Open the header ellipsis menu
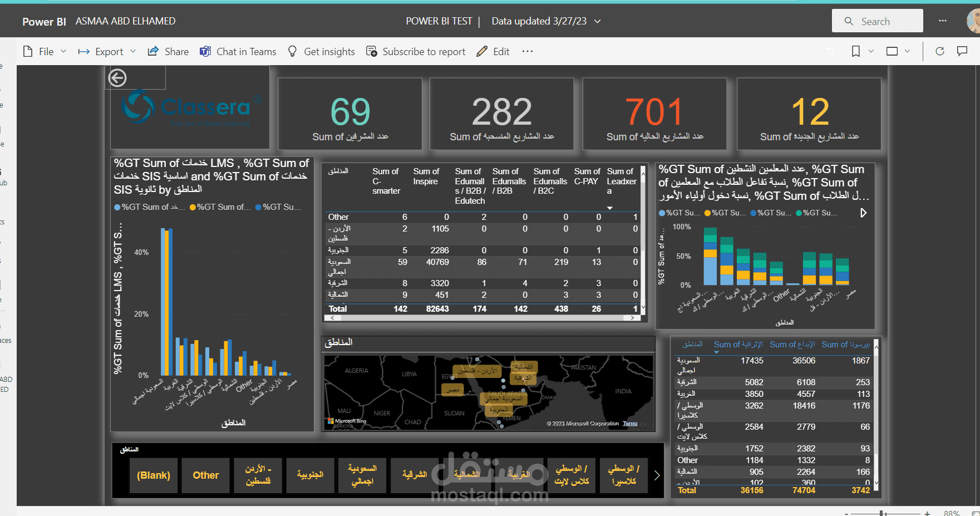 943,21
